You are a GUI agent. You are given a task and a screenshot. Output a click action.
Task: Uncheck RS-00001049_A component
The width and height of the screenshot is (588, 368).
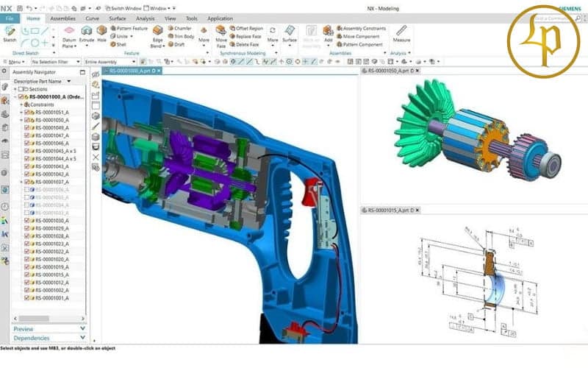point(27,127)
